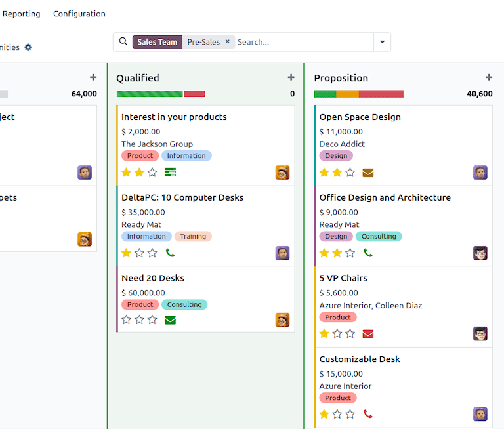This screenshot has height=429, width=504.
Task: Click into the Search input field
Action: (302, 42)
